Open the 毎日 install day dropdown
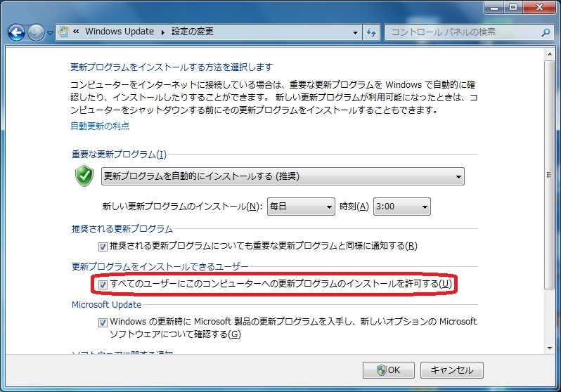This screenshot has height=392, width=561. tap(301, 207)
